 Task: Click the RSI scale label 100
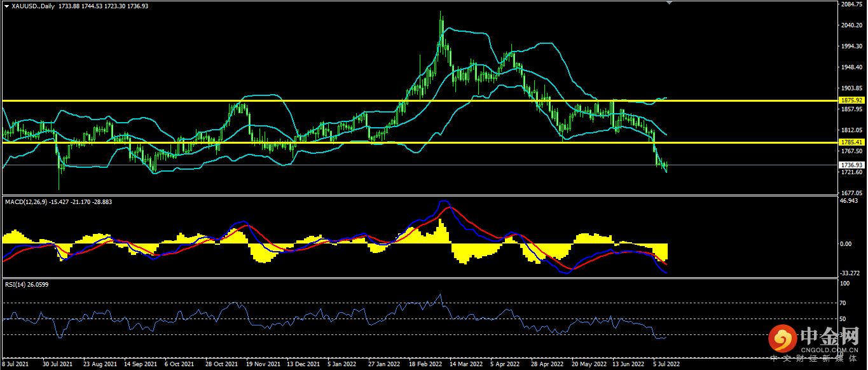tap(844, 284)
